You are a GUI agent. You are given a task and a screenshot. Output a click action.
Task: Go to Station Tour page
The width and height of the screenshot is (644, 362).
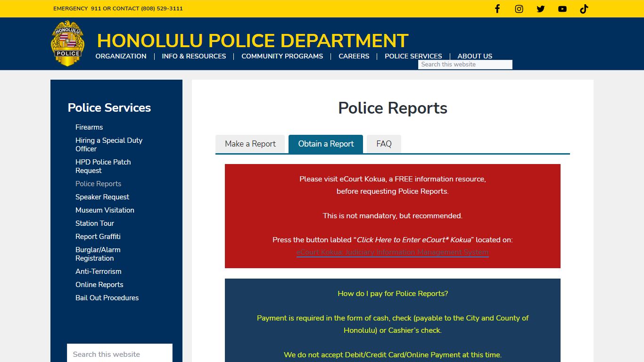coord(95,223)
